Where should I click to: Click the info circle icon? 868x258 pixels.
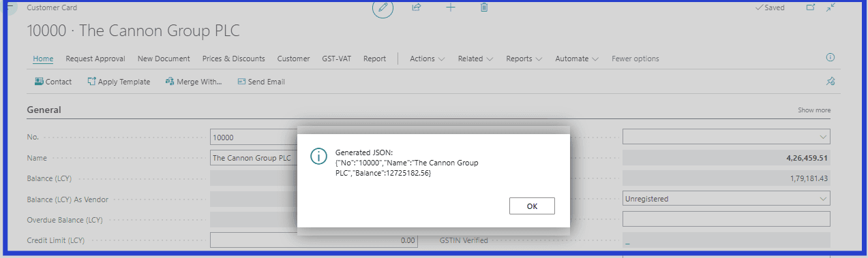coord(830,58)
